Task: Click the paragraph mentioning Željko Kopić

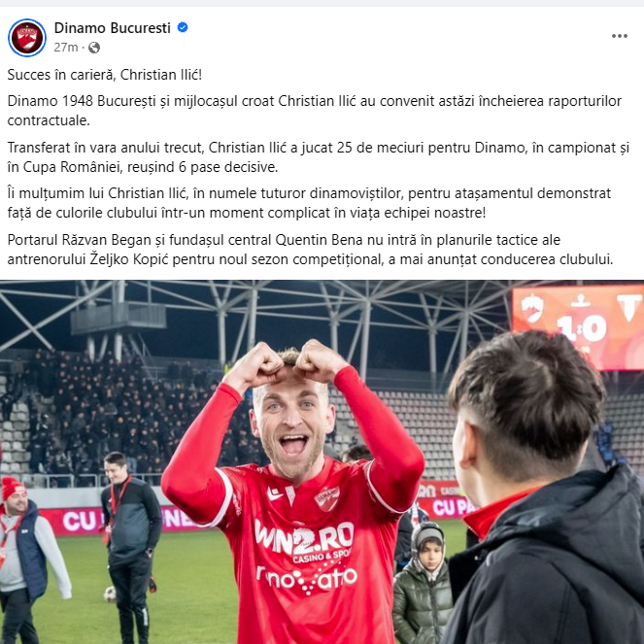Action: pyautogui.click(x=310, y=250)
